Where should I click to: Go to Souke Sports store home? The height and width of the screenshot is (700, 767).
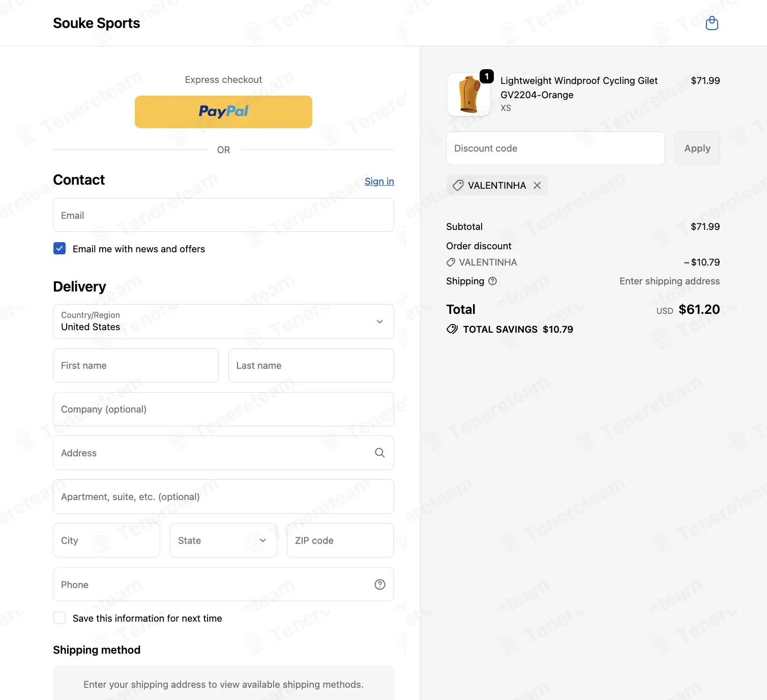click(x=96, y=23)
